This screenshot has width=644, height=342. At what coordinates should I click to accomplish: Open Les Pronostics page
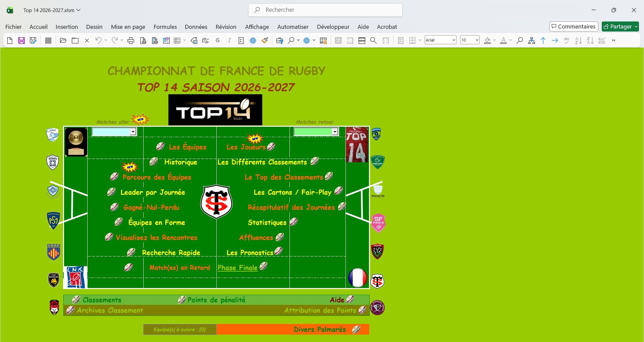pos(250,252)
